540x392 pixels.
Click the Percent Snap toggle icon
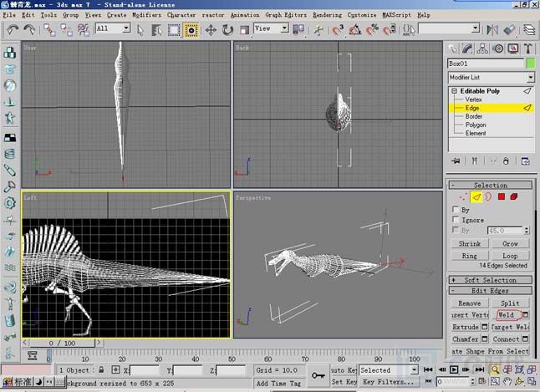pos(372,30)
